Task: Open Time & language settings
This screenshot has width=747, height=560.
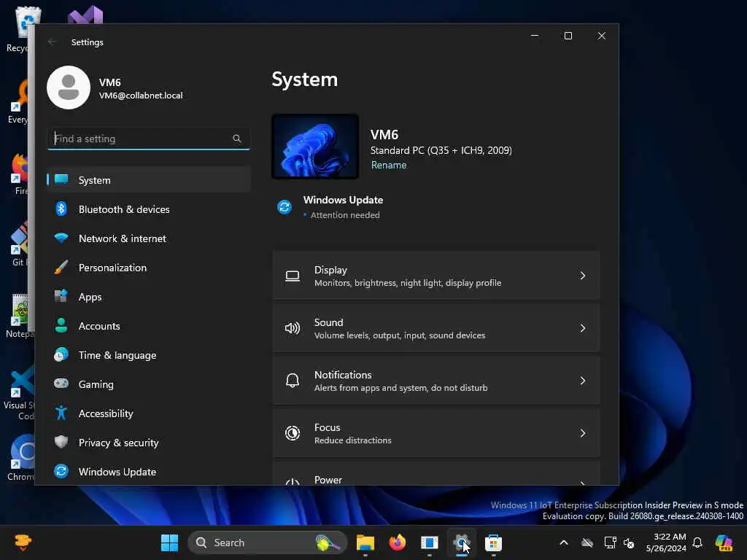Action: tap(149, 355)
